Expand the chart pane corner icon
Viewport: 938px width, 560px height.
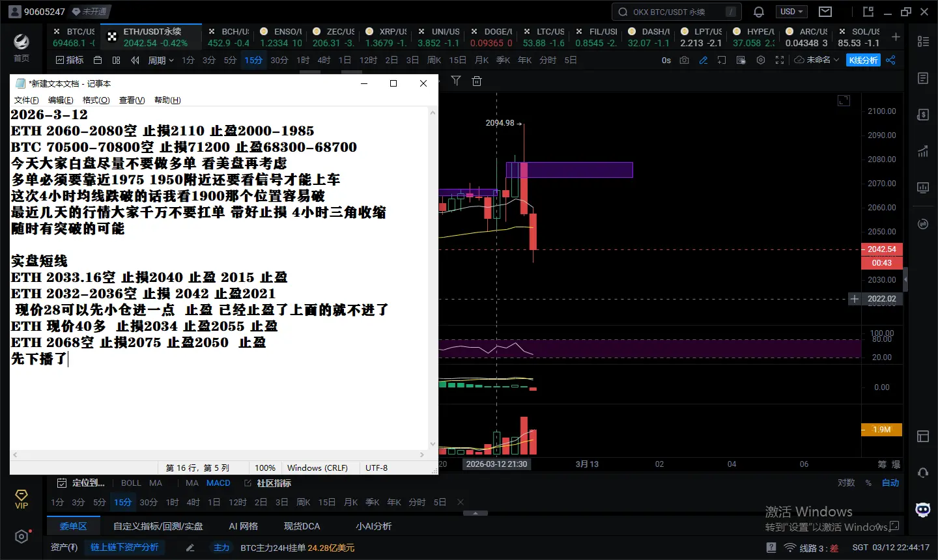click(x=844, y=100)
